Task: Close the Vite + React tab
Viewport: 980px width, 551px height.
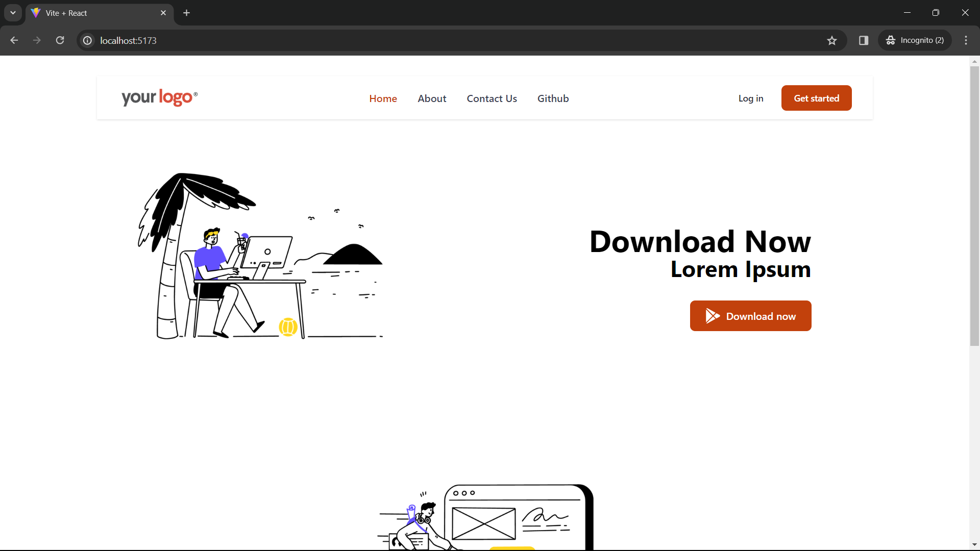Action: (163, 13)
